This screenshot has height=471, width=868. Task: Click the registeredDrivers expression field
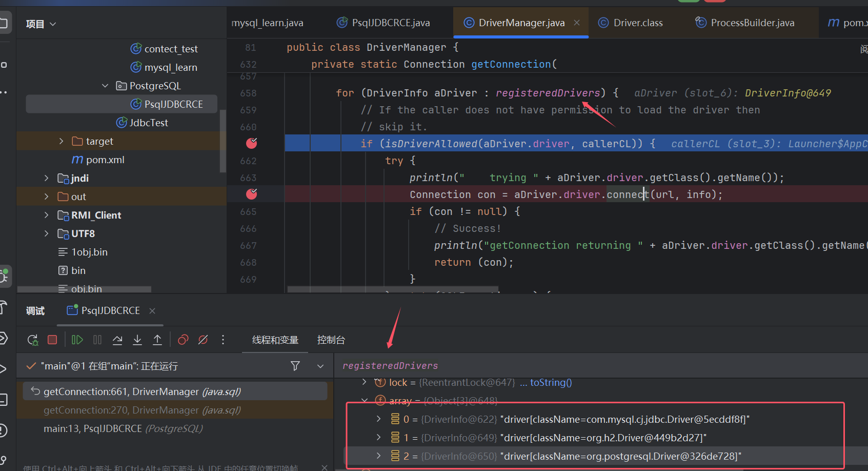601,365
